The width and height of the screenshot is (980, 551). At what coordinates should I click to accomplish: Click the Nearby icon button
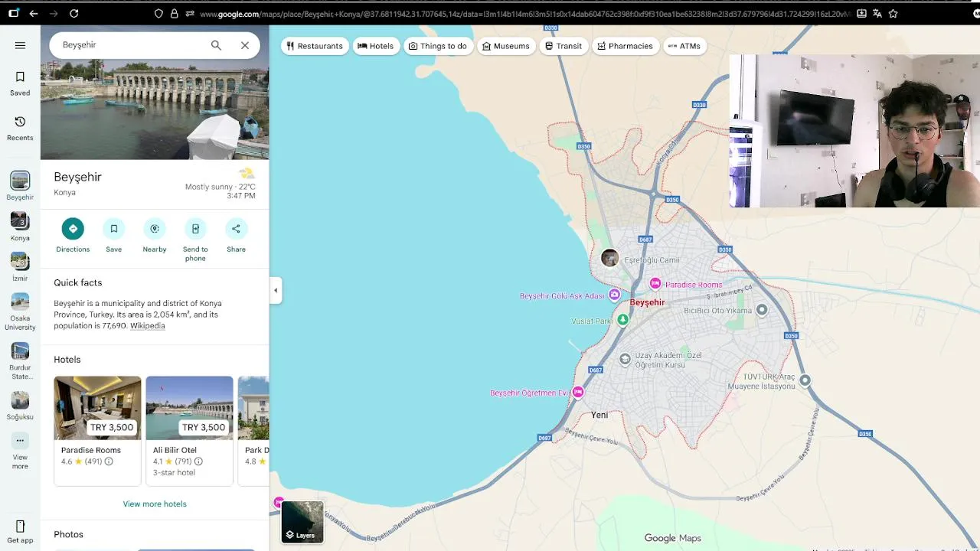[155, 228]
